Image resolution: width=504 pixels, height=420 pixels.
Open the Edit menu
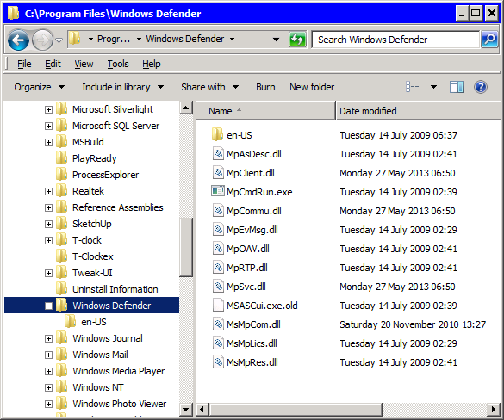coord(53,64)
